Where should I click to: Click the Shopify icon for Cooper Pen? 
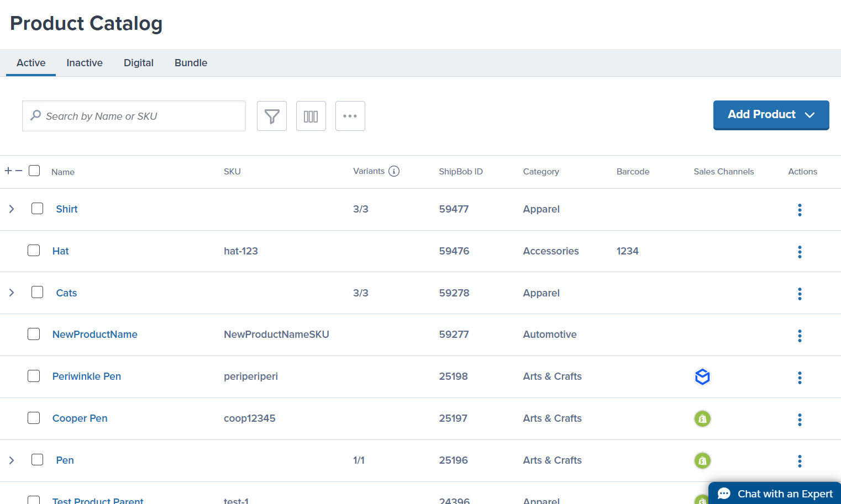click(x=702, y=418)
